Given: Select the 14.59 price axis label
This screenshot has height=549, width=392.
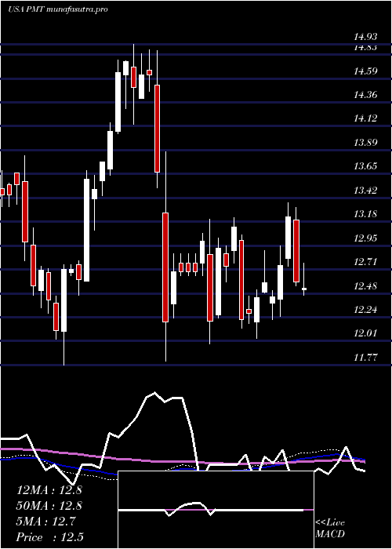Looking at the screenshot, I should click(x=365, y=71).
